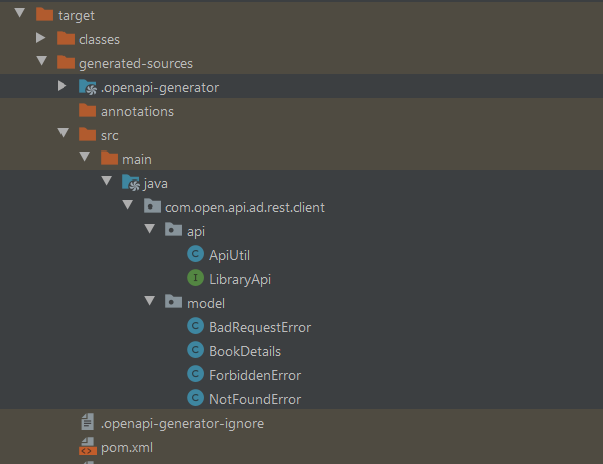Viewport: 603px width, 464px height.
Task: Select the main folder label
Action: [137, 159]
